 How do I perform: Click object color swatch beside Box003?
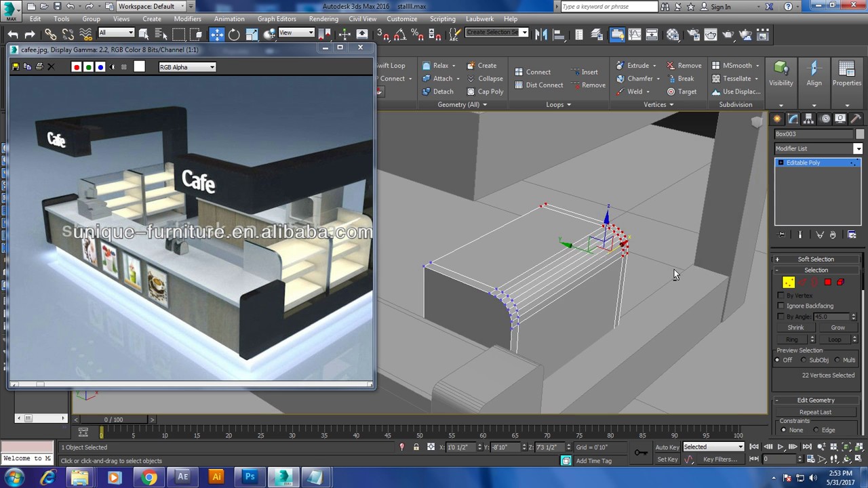click(x=860, y=134)
